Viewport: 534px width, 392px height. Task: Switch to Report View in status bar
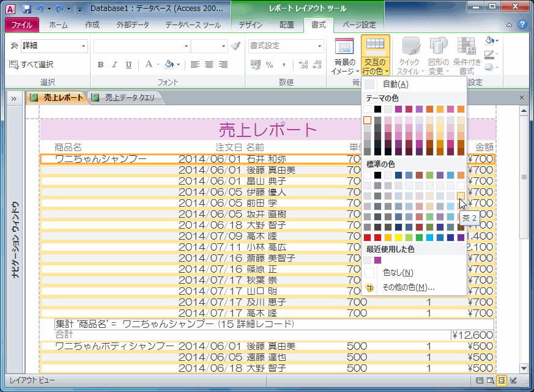pos(480,380)
